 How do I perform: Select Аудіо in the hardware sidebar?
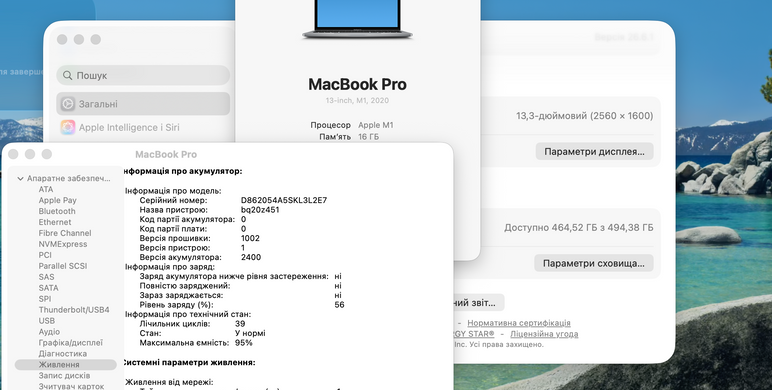tap(49, 332)
